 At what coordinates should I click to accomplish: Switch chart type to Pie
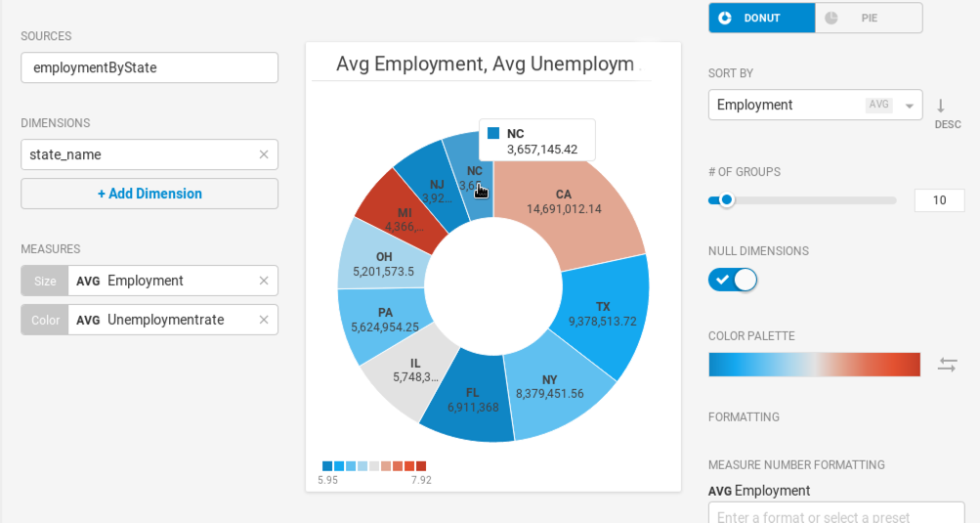pos(869,19)
